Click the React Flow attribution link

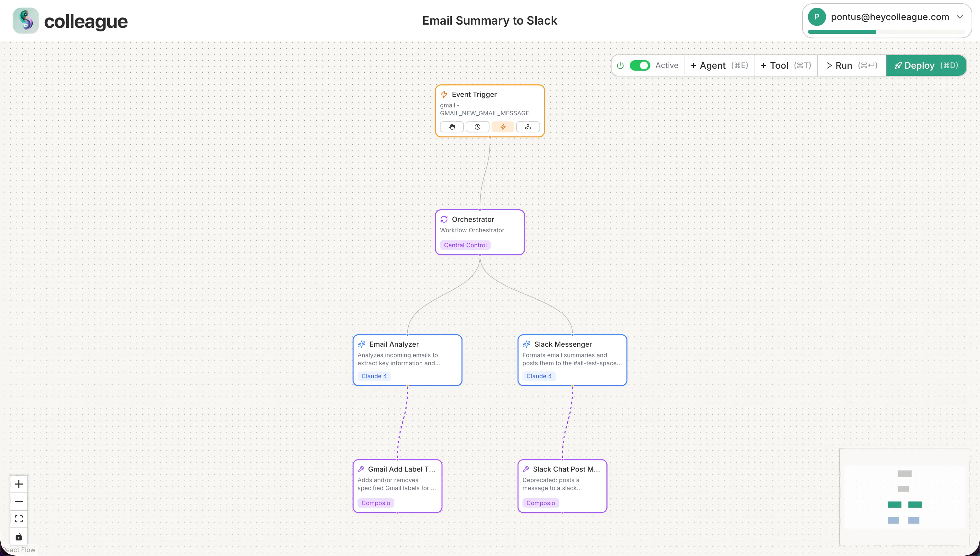tap(18, 550)
